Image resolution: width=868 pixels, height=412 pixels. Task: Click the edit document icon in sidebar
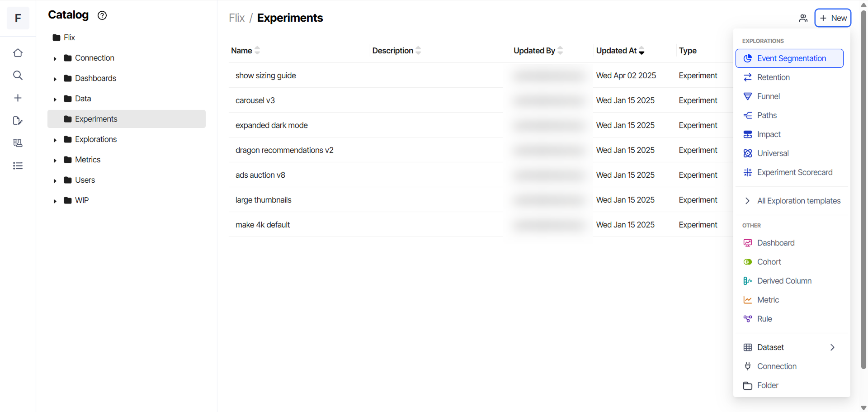18,121
